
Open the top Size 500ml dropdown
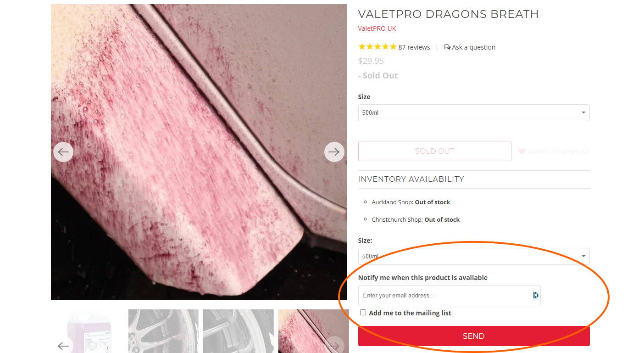coord(474,112)
